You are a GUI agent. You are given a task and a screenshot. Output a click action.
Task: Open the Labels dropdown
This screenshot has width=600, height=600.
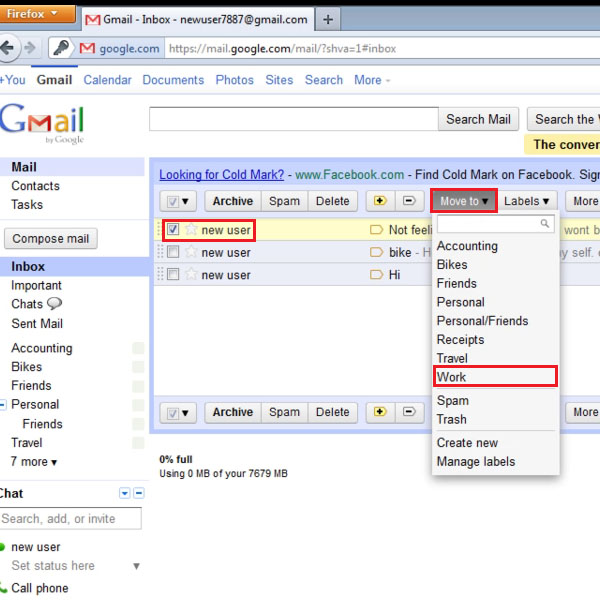tap(527, 201)
